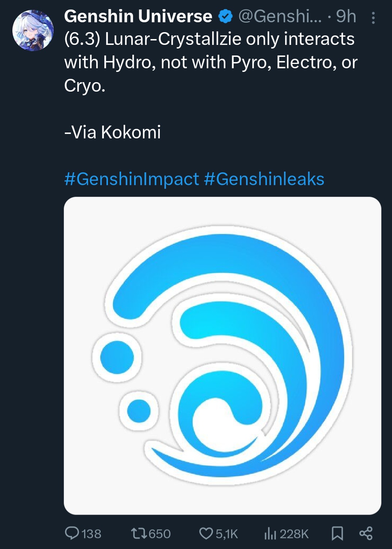Click the 9h post timestamp
Screen dimensions: 392x549
click(x=346, y=16)
